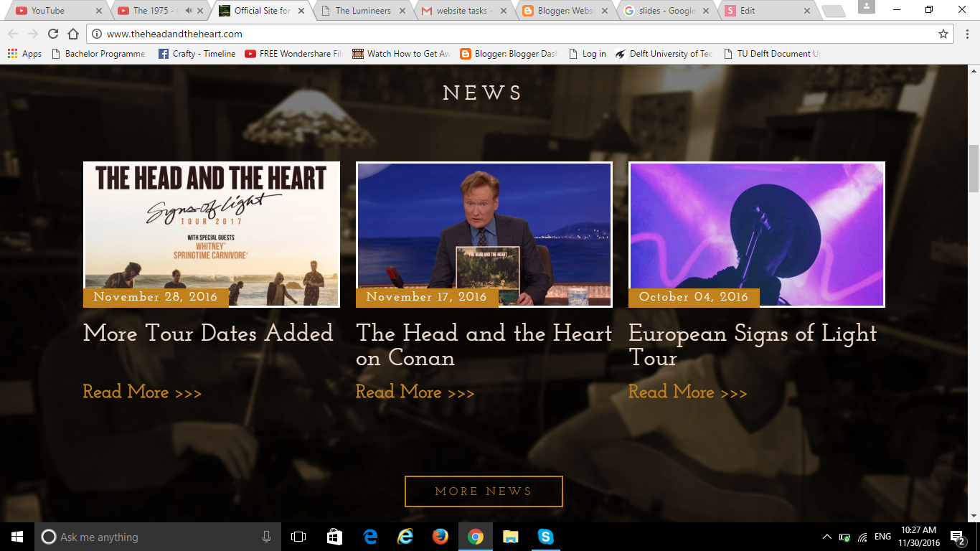Read More under More Tour Dates Added
980x551 pixels.
[142, 392]
